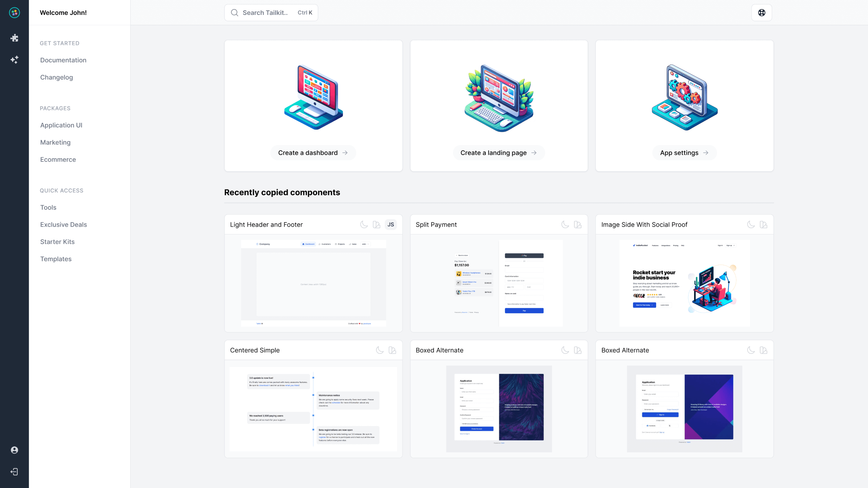868x488 pixels.
Task: Click the theme color swatch on Boxed Alternate card
Action: [x=577, y=350]
